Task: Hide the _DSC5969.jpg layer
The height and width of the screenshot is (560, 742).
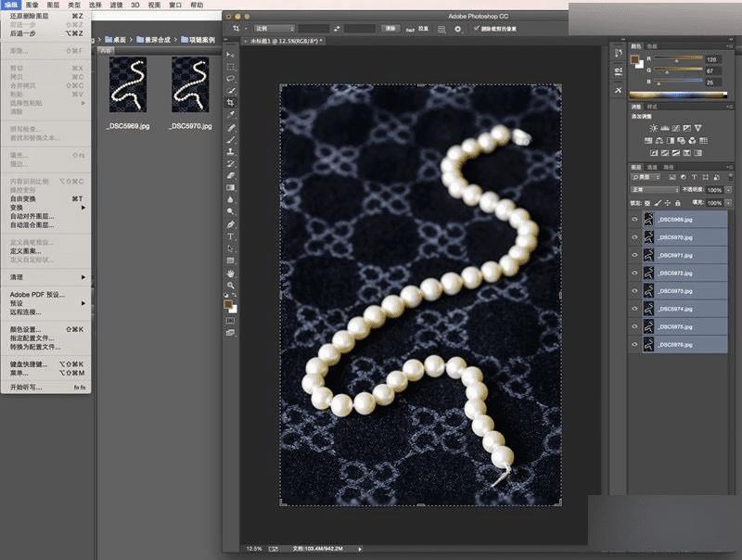Action: 635,220
